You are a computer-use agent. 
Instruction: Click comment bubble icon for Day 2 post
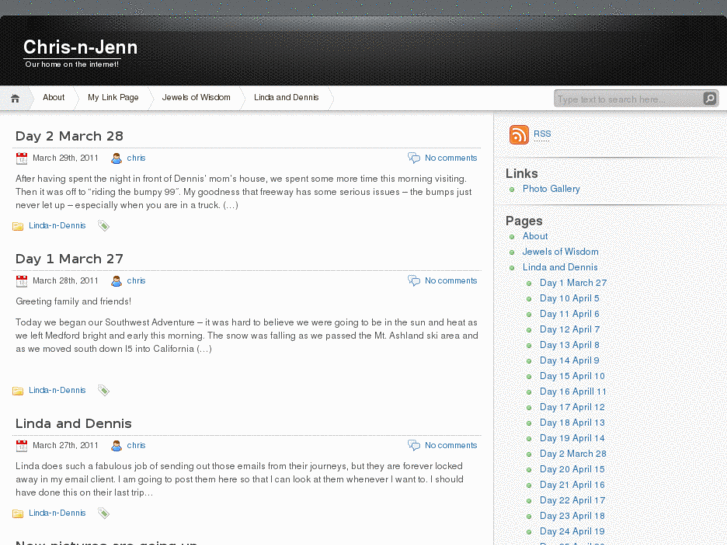pyautogui.click(x=414, y=158)
